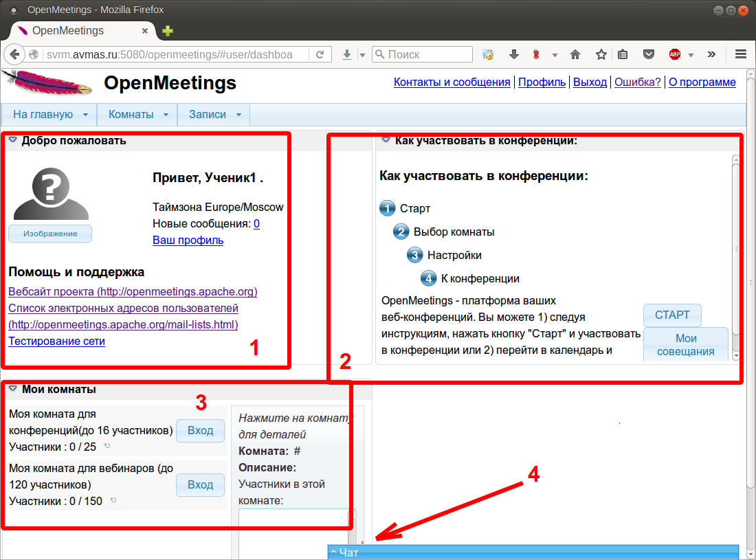Open dropdown arrow next to ABP icon
756x560 pixels.
(x=691, y=55)
